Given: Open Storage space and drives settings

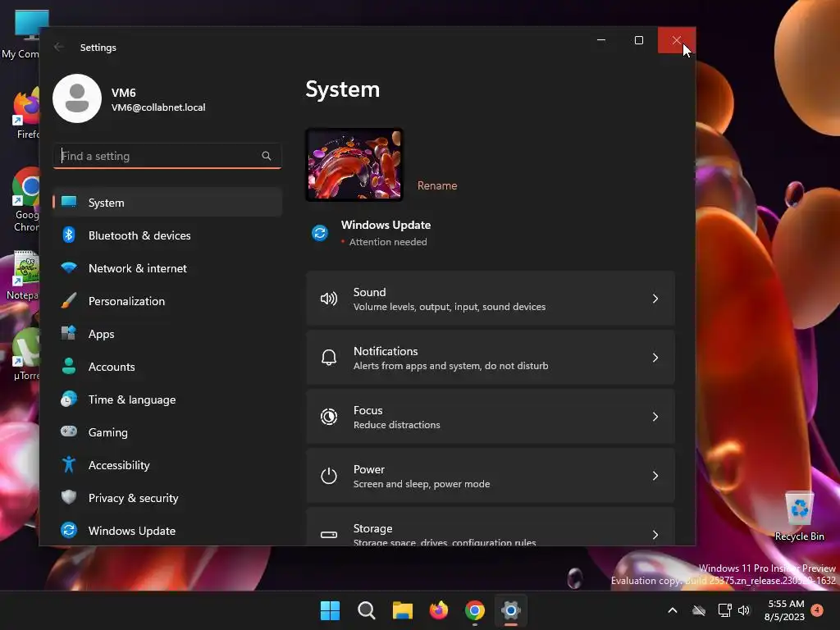Looking at the screenshot, I should [491, 527].
